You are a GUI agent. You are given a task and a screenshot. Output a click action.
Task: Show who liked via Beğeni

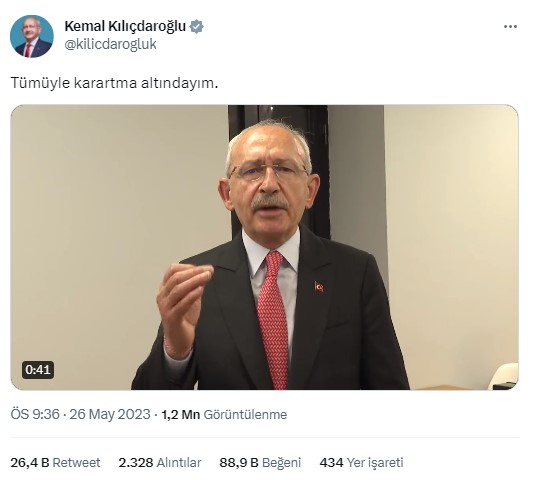point(282,463)
